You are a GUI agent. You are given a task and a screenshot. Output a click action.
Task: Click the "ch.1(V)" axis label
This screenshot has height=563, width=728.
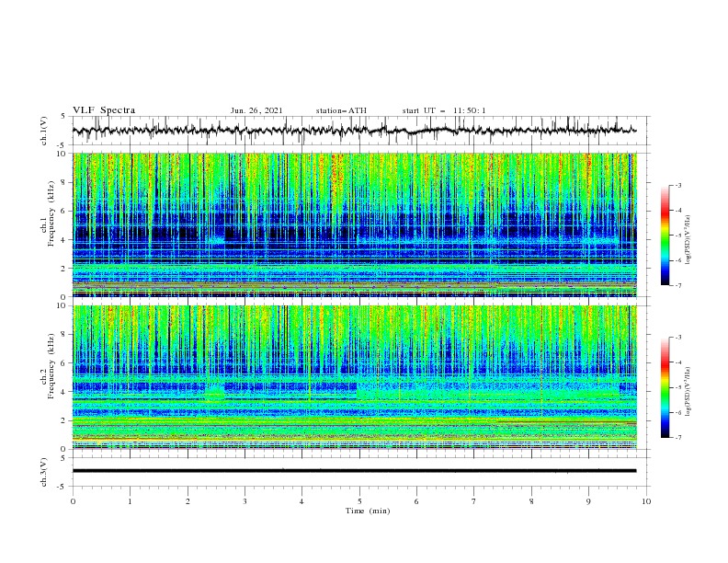[x=44, y=131]
